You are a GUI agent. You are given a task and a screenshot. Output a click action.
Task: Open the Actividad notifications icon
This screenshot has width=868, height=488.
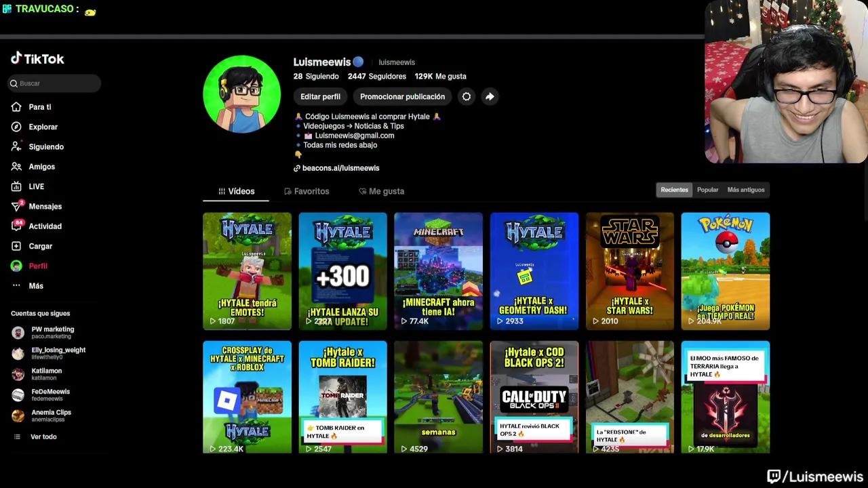coord(16,226)
